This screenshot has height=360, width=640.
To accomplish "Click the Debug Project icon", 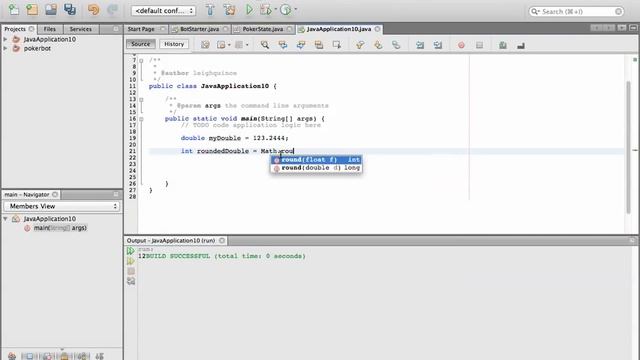I will 266,10.
